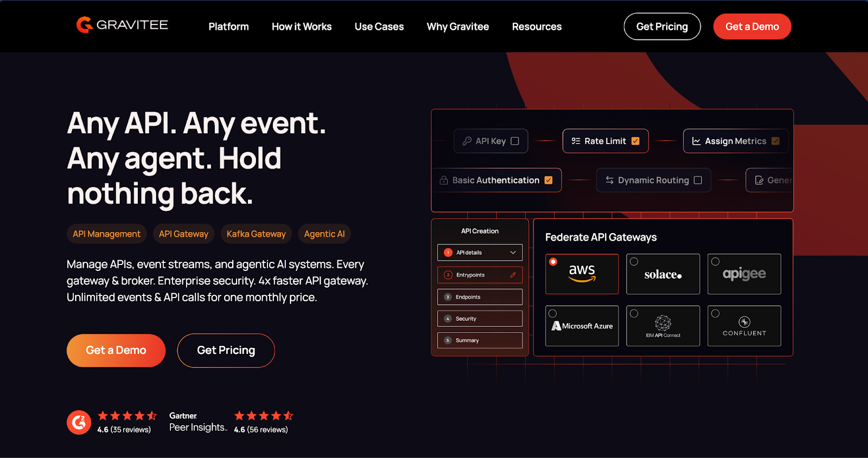Image resolution: width=868 pixels, height=458 pixels.
Task: Click the 4.6 (56 reviews) text
Action: (x=261, y=429)
